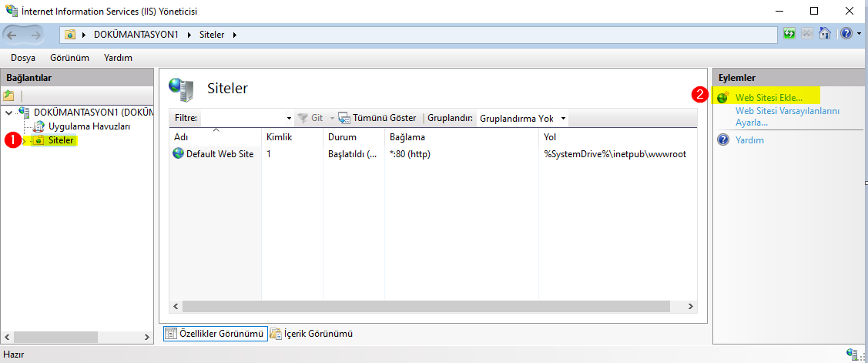Click the sites list scroll right arrow
Image resolution: width=868 pixels, height=363 pixels.
pyautogui.click(x=690, y=306)
